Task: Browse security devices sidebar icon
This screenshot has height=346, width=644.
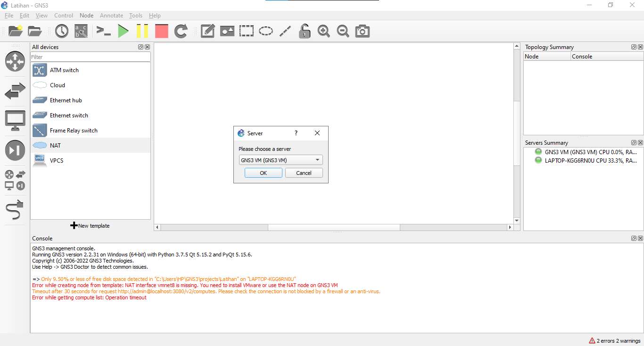Action: coord(15,150)
